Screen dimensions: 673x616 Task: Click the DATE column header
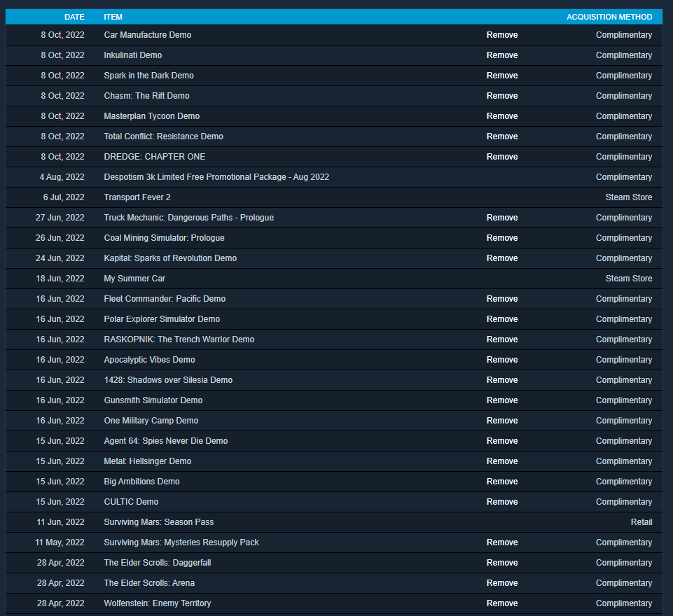click(74, 17)
